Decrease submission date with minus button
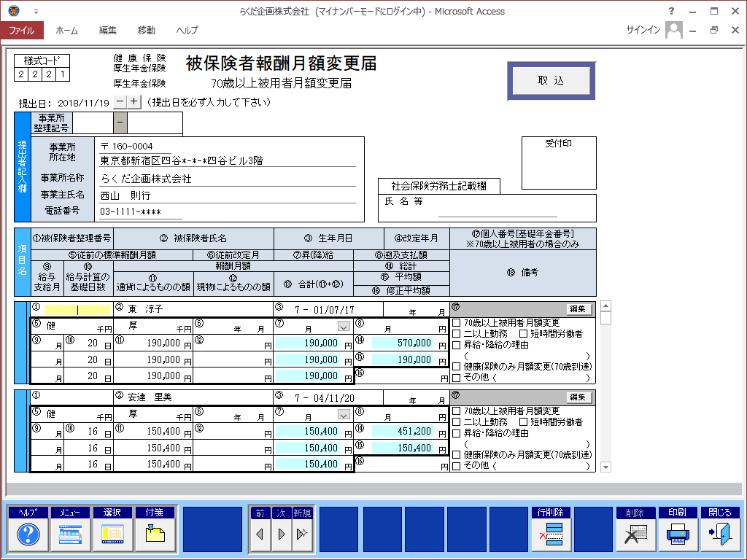747x560 pixels. coord(120,101)
